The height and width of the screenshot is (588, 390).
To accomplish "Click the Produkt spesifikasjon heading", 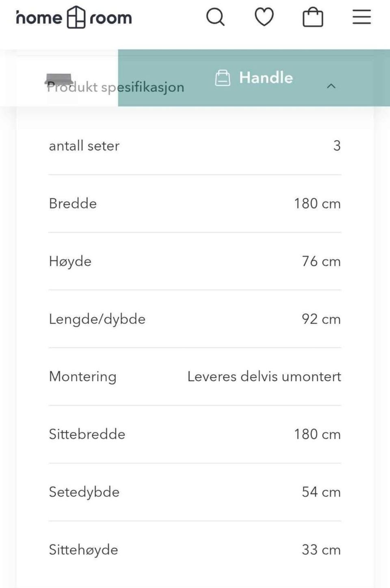I will pyautogui.click(x=115, y=87).
